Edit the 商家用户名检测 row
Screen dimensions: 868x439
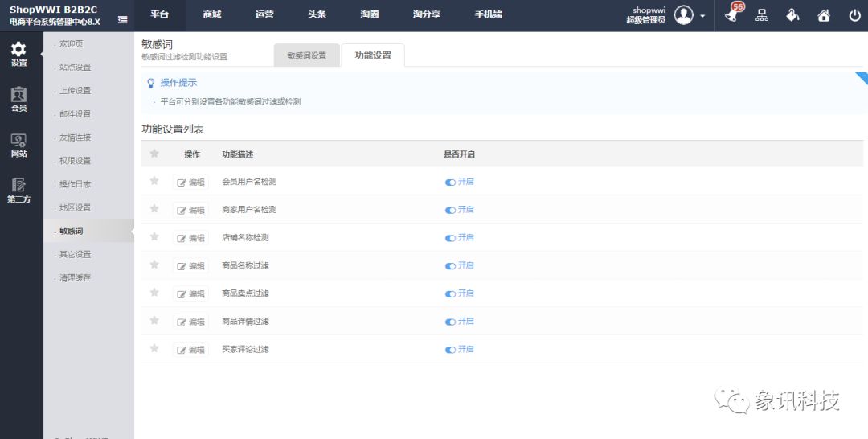pos(191,211)
